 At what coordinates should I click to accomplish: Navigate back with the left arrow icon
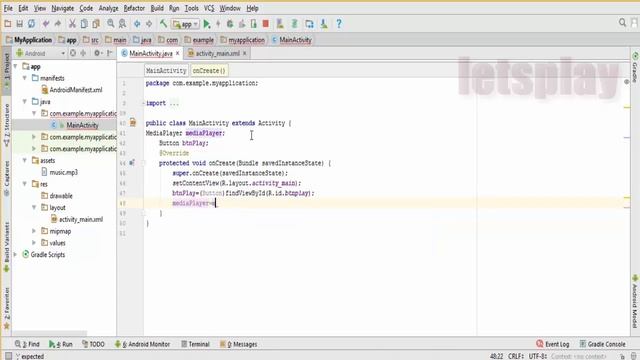(x=137, y=24)
